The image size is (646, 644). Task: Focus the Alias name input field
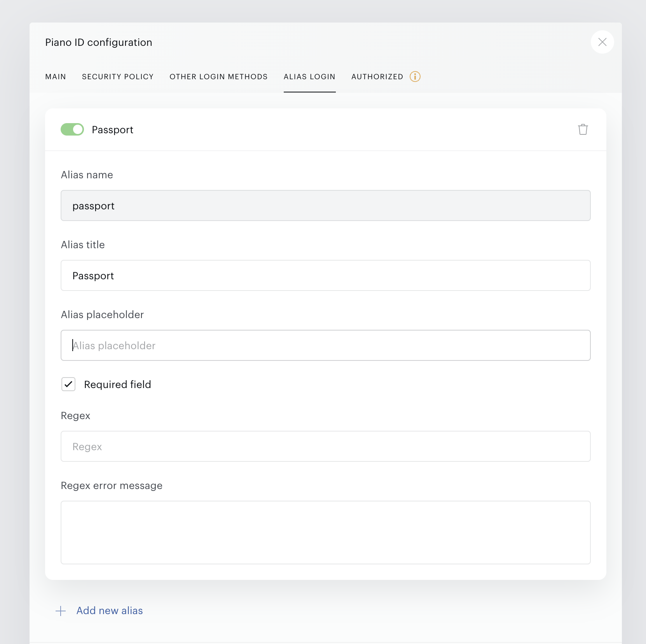pyautogui.click(x=326, y=205)
